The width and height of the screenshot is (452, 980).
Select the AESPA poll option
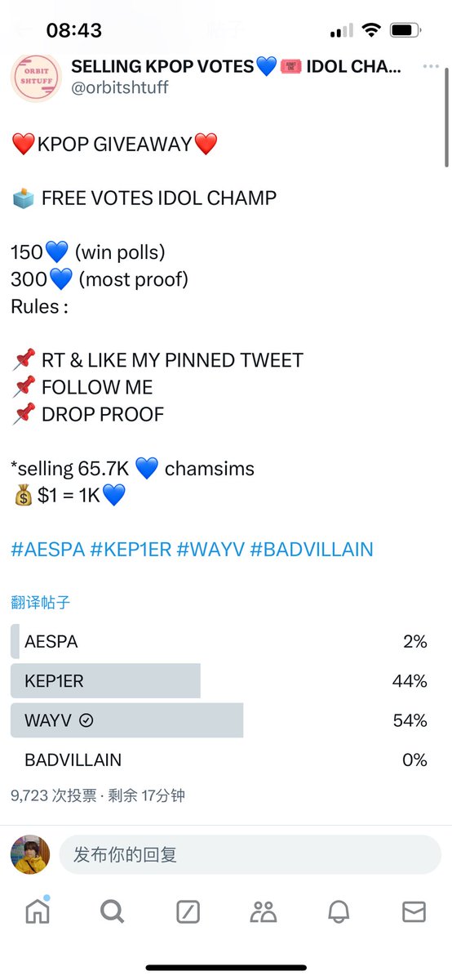pos(220,642)
